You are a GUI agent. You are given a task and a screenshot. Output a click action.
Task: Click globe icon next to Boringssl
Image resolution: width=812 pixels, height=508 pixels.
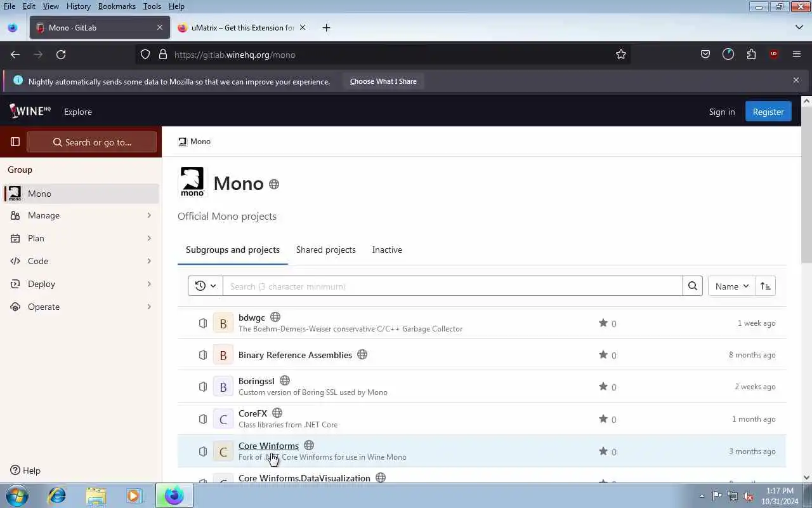pos(285,380)
